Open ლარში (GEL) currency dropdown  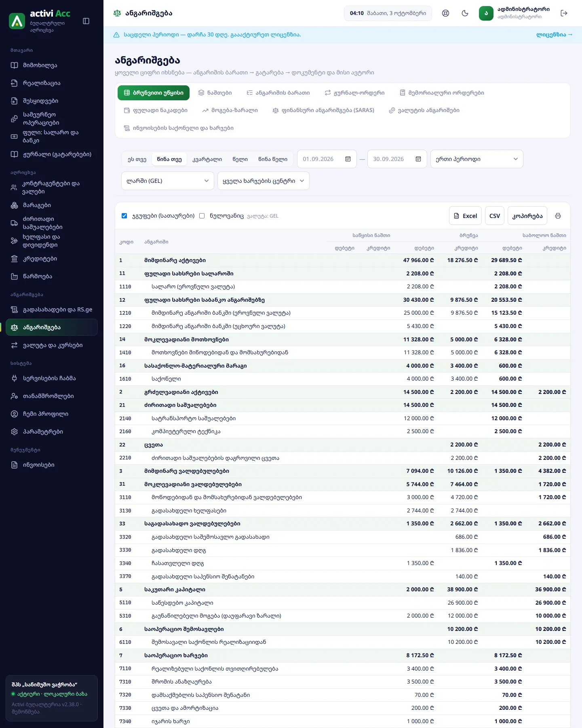pos(168,181)
